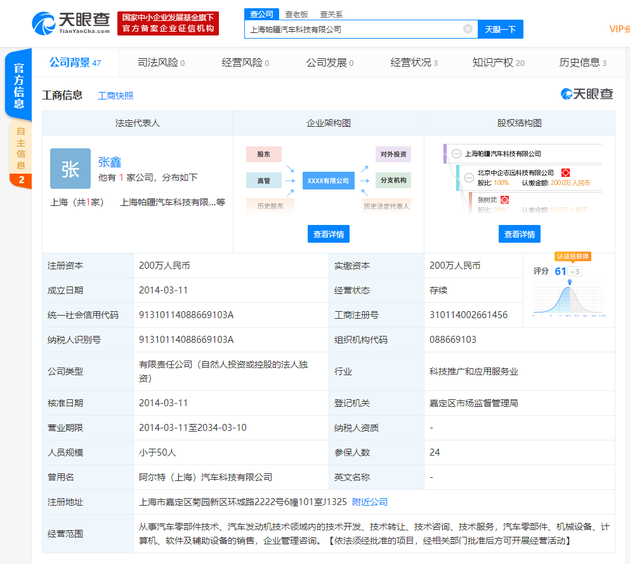The width and height of the screenshot is (630, 564).
Task: Click in the company name search field
Action: click(350, 29)
